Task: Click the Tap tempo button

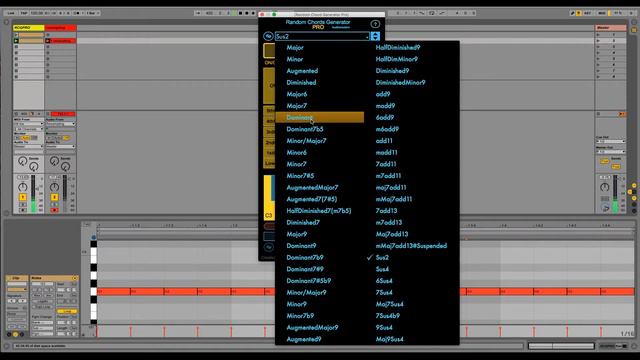Action: coord(24,13)
